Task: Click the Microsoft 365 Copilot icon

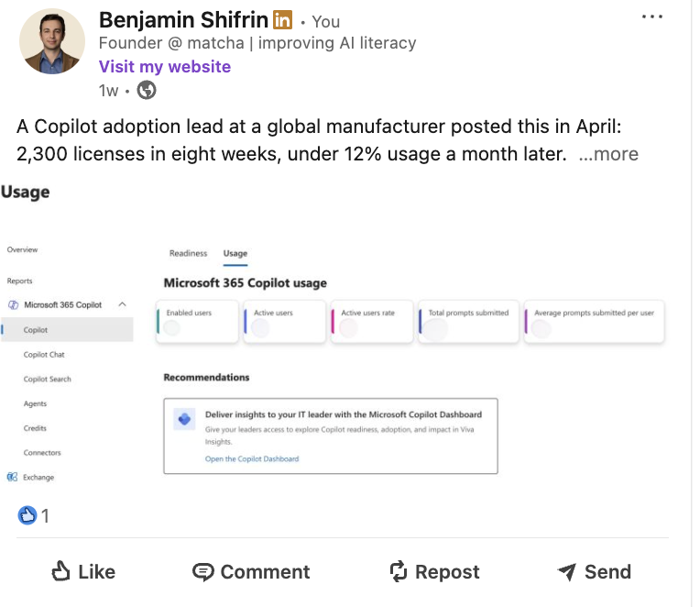Action: click(14, 305)
